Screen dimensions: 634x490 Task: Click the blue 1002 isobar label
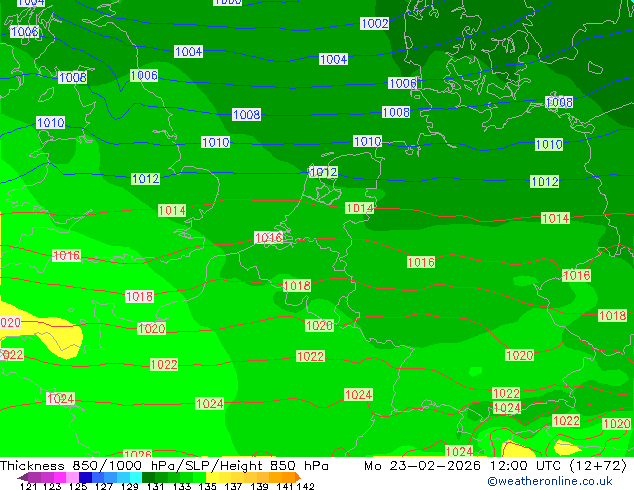click(x=374, y=23)
